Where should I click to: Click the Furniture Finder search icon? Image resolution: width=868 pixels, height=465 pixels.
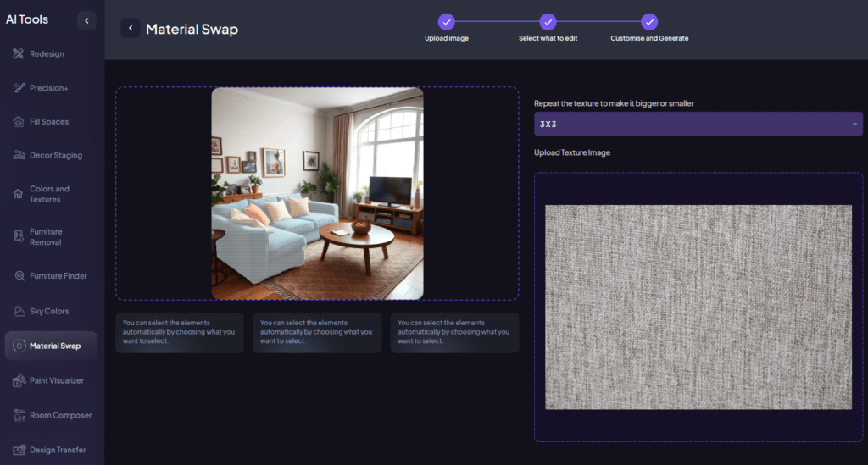coord(19,276)
